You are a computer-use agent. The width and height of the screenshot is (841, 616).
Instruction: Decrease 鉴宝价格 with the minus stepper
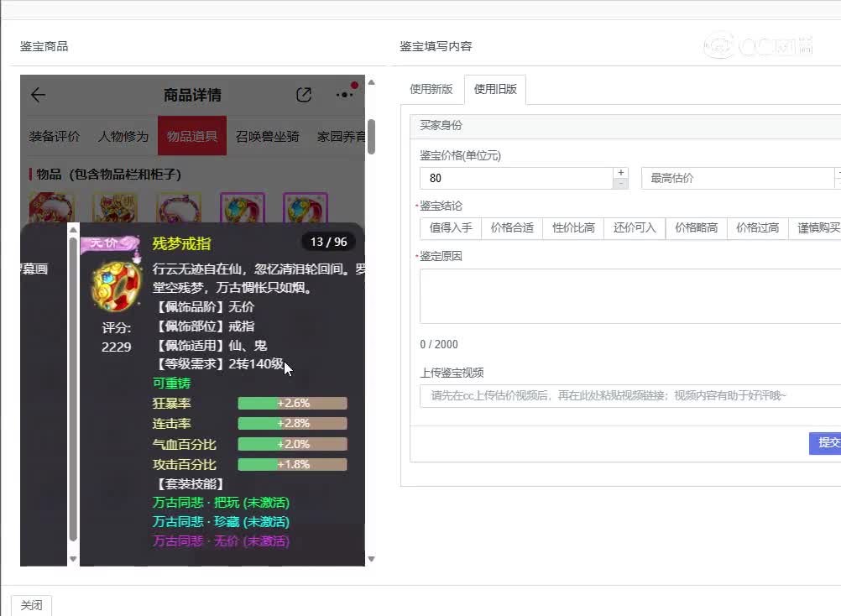(x=620, y=183)
